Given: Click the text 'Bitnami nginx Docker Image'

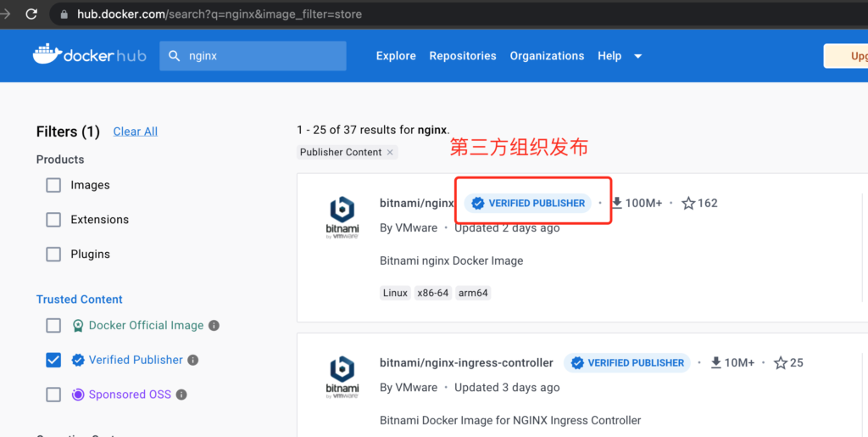Looking at the screenshot, I should pos(451,261).
